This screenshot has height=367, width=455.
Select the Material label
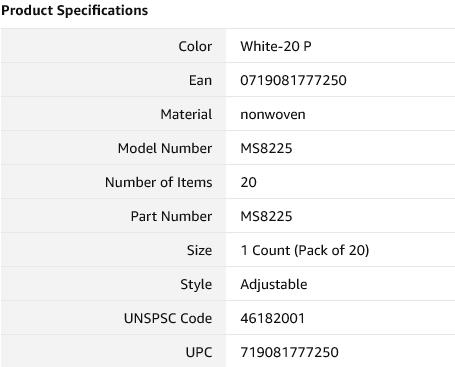pos(186,114)
